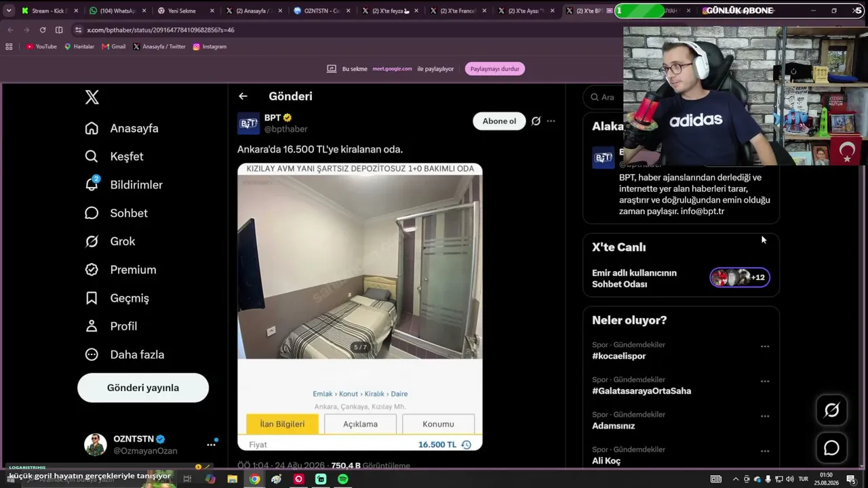Open Adamsınız trending topic
The width and height of the screenshot is (868, 488).
pyautogui.click(x=614, y=426)
